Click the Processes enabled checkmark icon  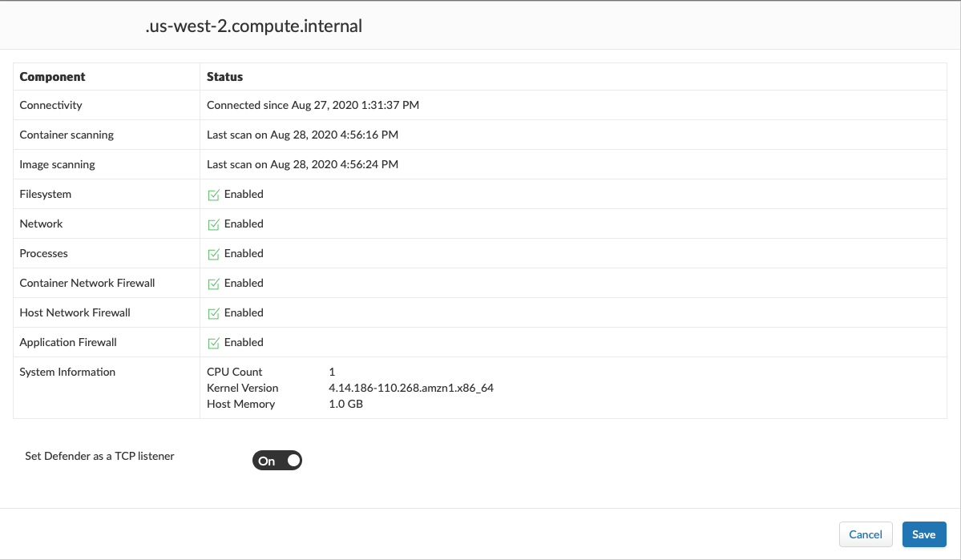tap(213, 254)
